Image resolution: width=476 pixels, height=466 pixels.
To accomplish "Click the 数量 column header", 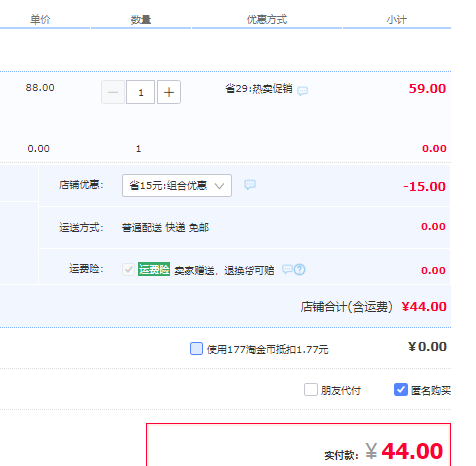I will pyautogui.click(x=141, y=20).
